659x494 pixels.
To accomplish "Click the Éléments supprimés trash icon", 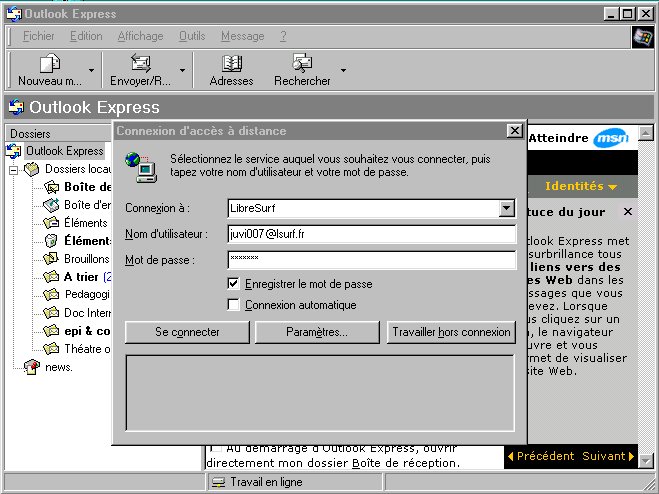I will [x=51, y=240].
